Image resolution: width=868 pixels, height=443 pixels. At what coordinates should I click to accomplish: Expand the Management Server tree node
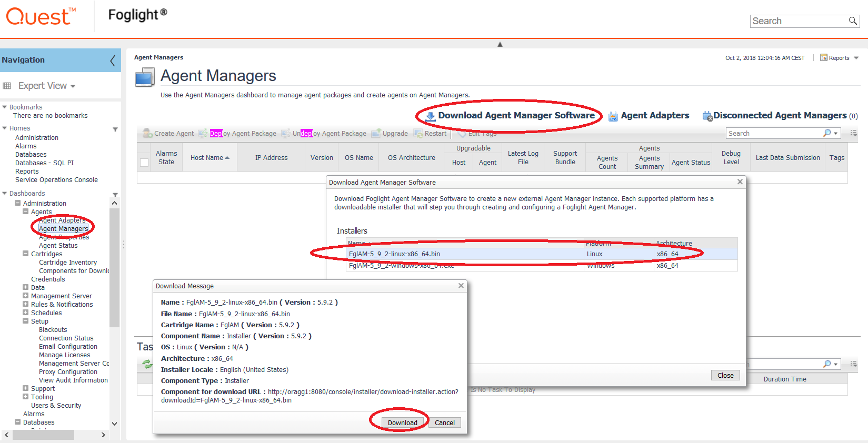[x=25, y=296]
